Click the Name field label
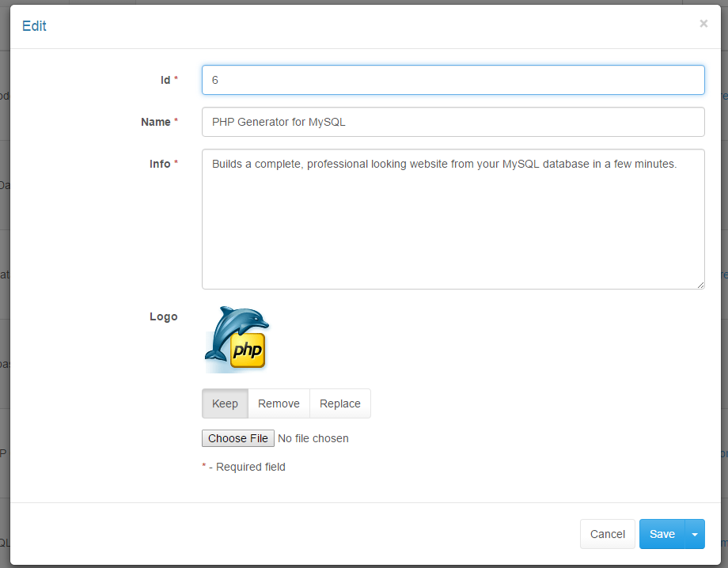The width and height of the screenshot is (728, 568). click(156, 122)
